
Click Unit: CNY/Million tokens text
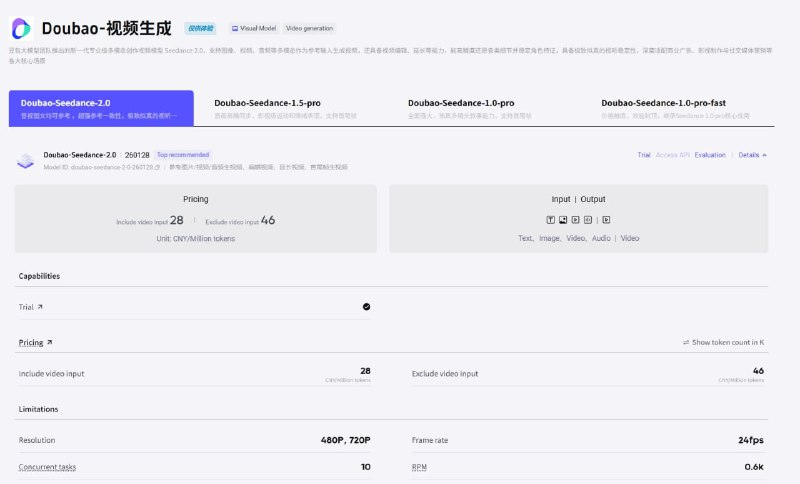click(x=195, y=239)
